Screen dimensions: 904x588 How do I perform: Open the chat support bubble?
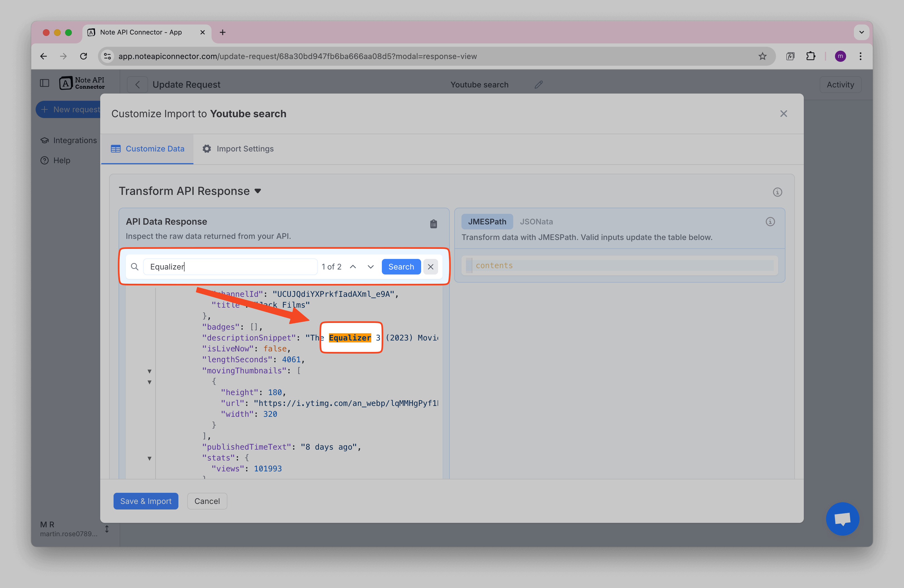tap(842, 519)
